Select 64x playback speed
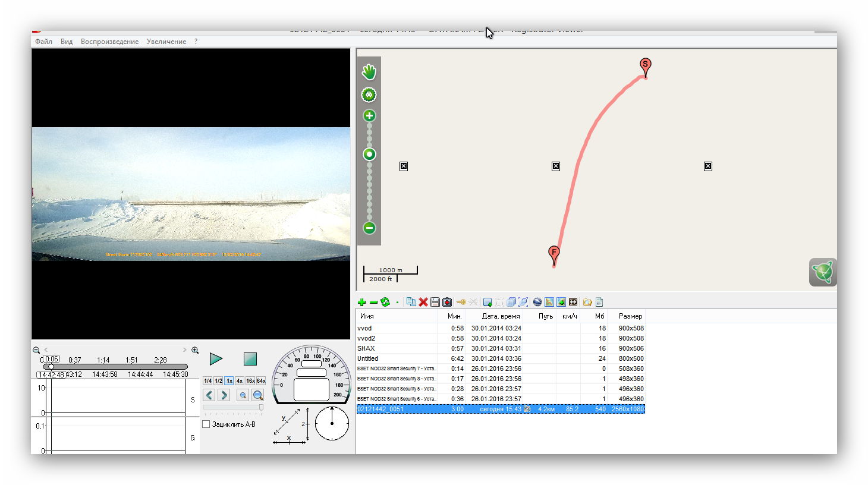This screenshot has height=485, width=868. [261, 381]
